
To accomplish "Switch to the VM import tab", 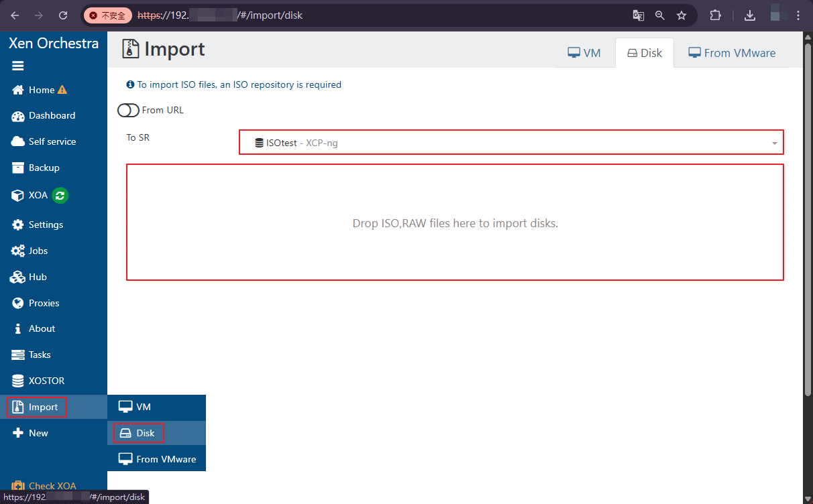I will pyautogui.click(x=584, y=53).
